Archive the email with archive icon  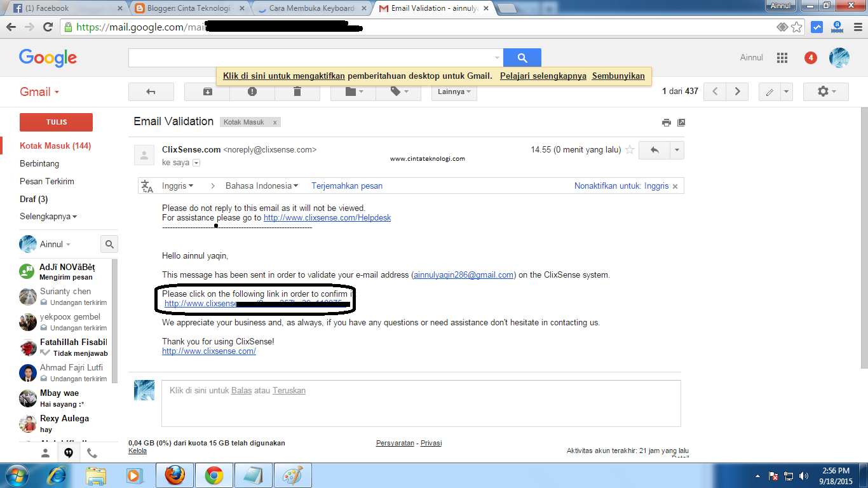(207, 91)
